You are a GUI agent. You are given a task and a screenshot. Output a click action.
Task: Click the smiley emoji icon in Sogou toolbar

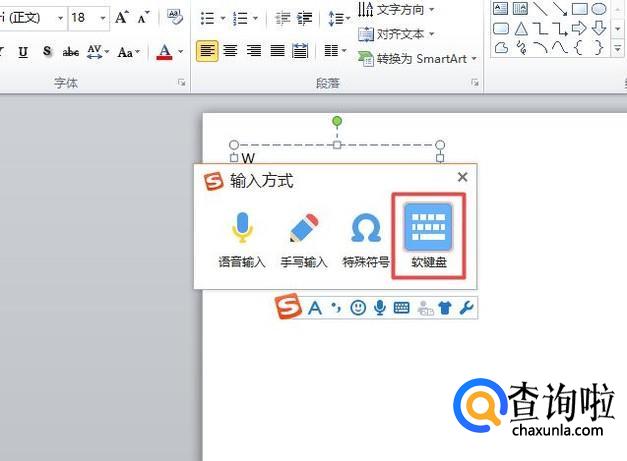pyautogui.click(x=358, y=308)
